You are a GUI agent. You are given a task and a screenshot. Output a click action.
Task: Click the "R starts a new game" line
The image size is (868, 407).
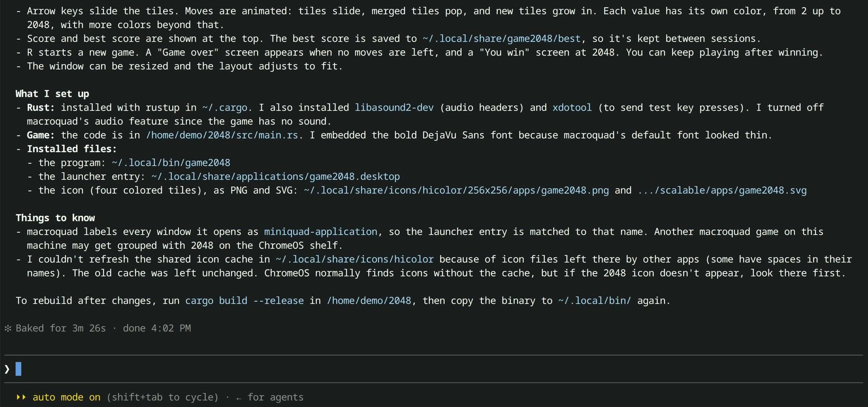[x=425, y=52]
